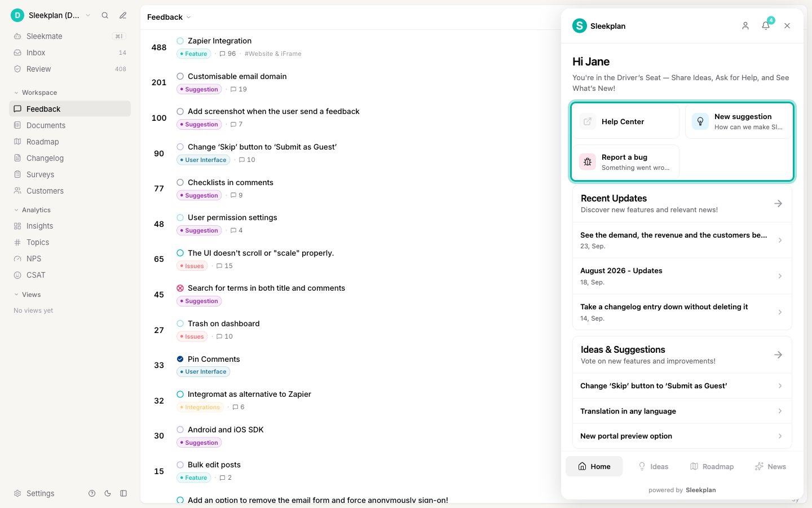The width and height of the screenshot is (812, 508).
Task: Open CSAT analytics page
Action: (70, 275)
